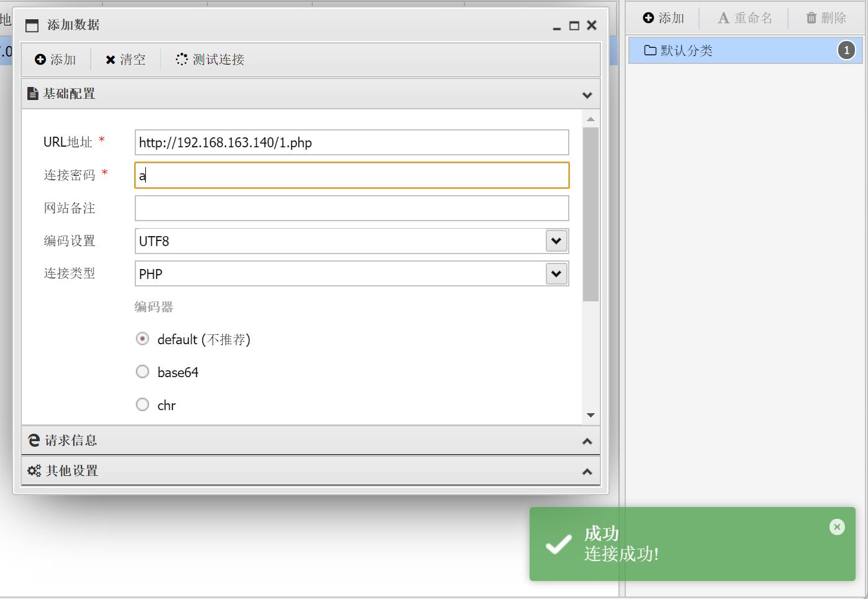
Task: Click the chevron on the 其他设置 header
Action: click(587, 472)
